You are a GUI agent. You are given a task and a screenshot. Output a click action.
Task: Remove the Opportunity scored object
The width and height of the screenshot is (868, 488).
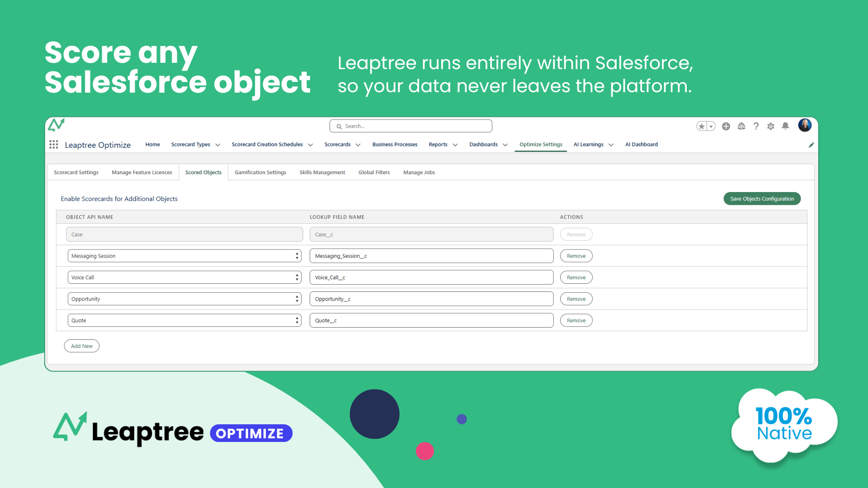pyautogui.click(x=576, y=299)
